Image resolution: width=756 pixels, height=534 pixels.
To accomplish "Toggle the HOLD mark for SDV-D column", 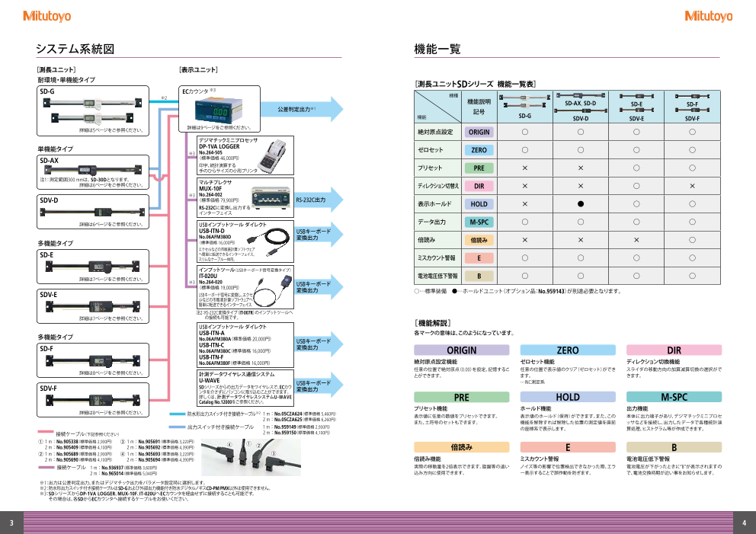I will pos(578,203).
